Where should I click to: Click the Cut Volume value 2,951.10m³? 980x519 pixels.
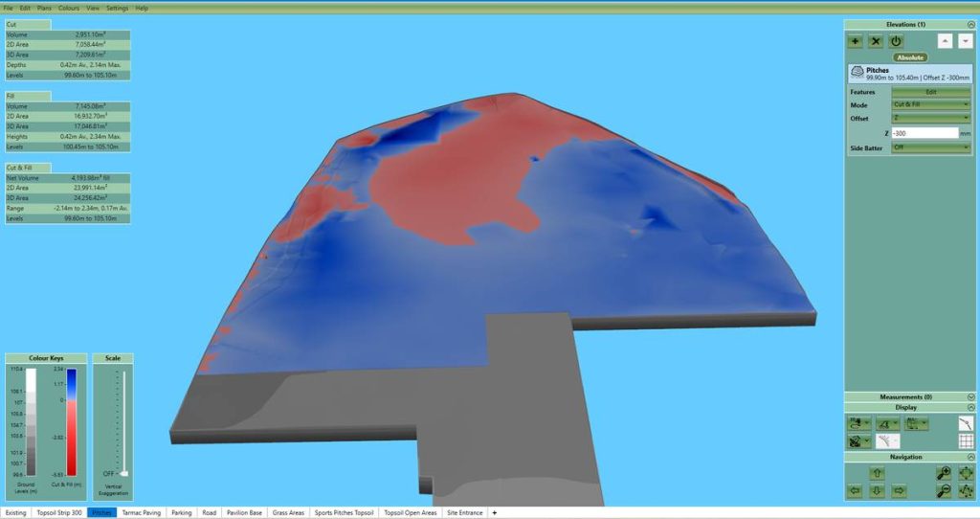91,34
